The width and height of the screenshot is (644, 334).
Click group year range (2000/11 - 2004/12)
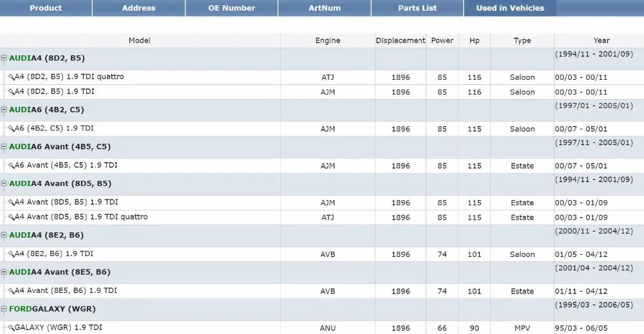coord(594,232)
